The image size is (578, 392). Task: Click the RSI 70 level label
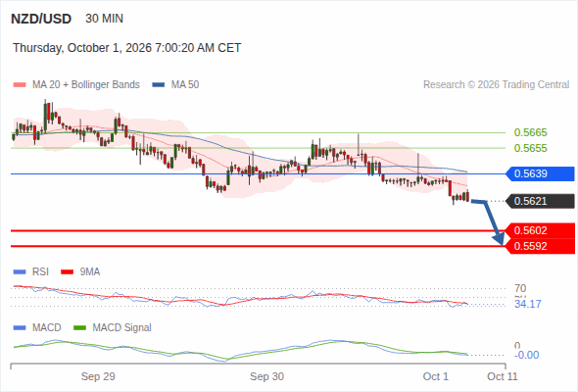[520, 288]
